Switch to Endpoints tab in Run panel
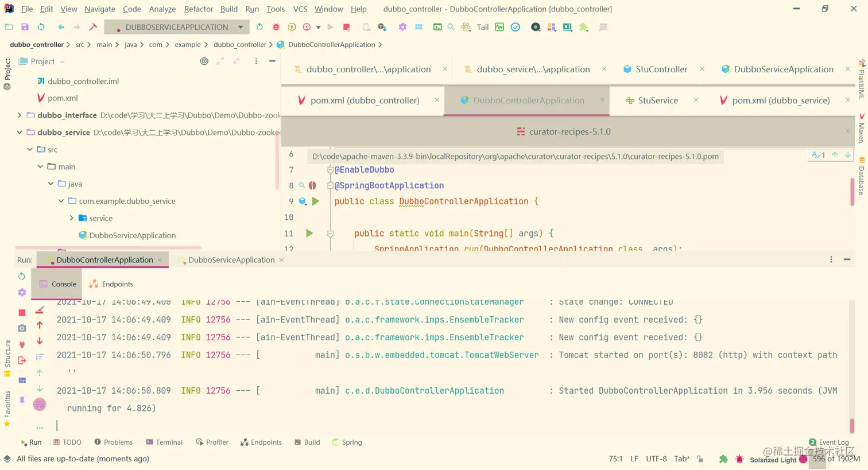This screenshot has height=470, width=868. [x=111, y=284]
